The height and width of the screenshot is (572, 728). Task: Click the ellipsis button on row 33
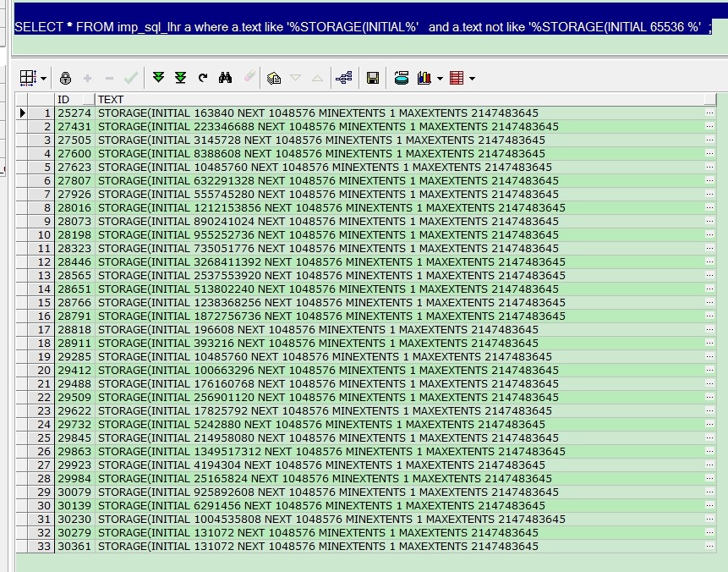(709, 547)
